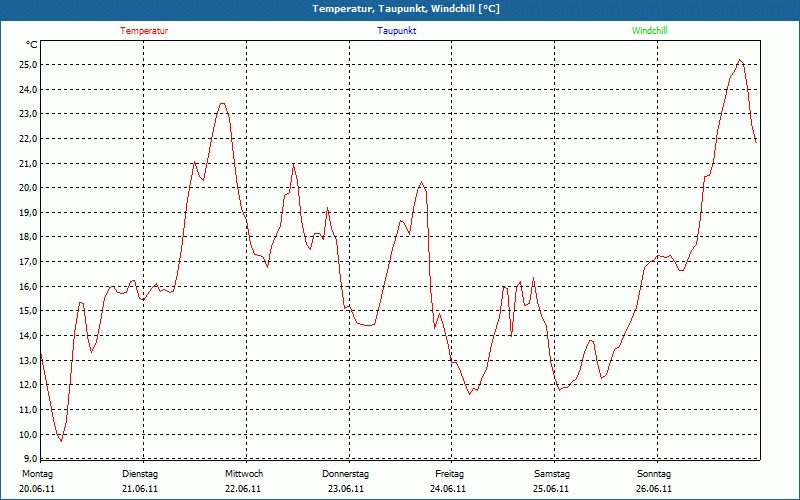The image size is (800, 500).
Task: Click the date 23.06.11
Action: (345, 489)
